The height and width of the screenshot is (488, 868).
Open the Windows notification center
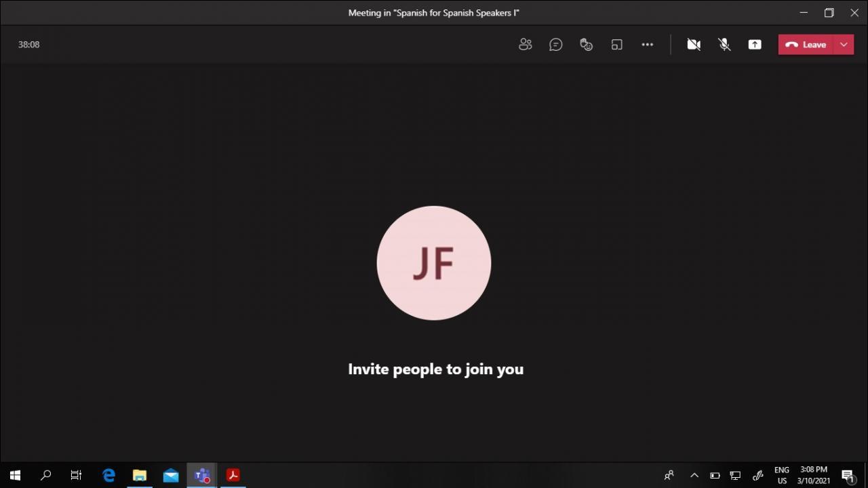click(847, 475)
